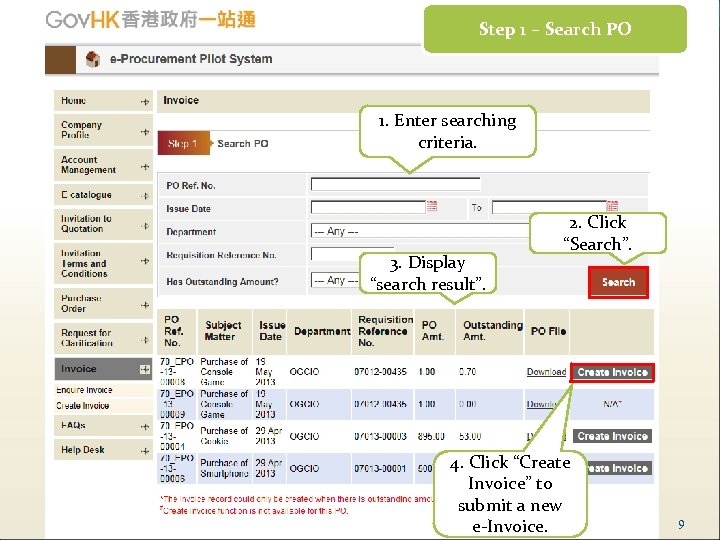
Task: Expand the FAQs plus icon
Action: tap(145, 427)
